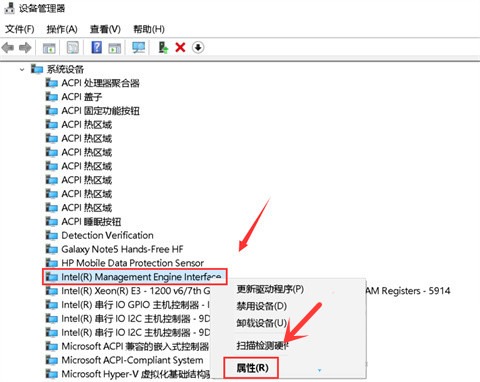Select Intel(R) Xeon(R) E3 - 1200 device

click(128, 291)
